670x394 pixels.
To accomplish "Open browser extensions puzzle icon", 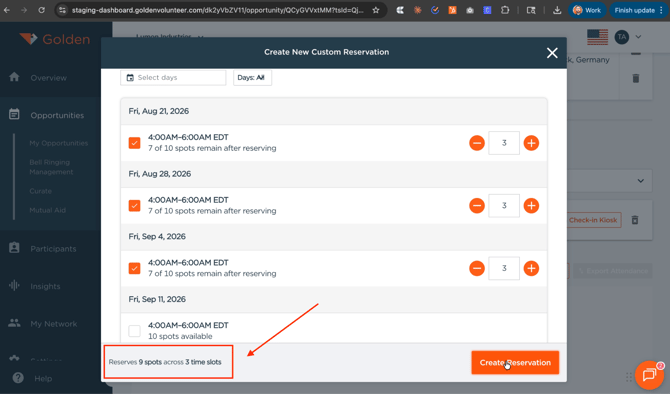I will point(505,10).
